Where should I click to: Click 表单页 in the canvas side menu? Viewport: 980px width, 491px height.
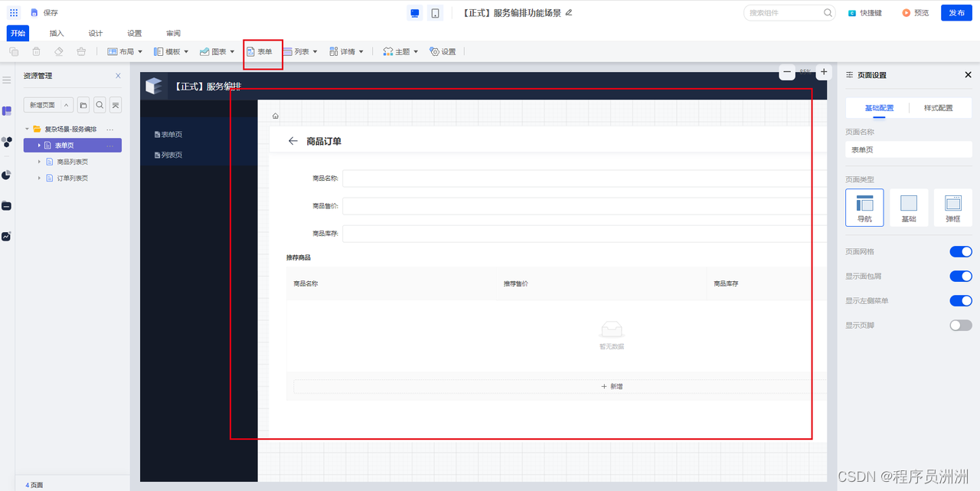pyautogui.click(x=168, y=135)
